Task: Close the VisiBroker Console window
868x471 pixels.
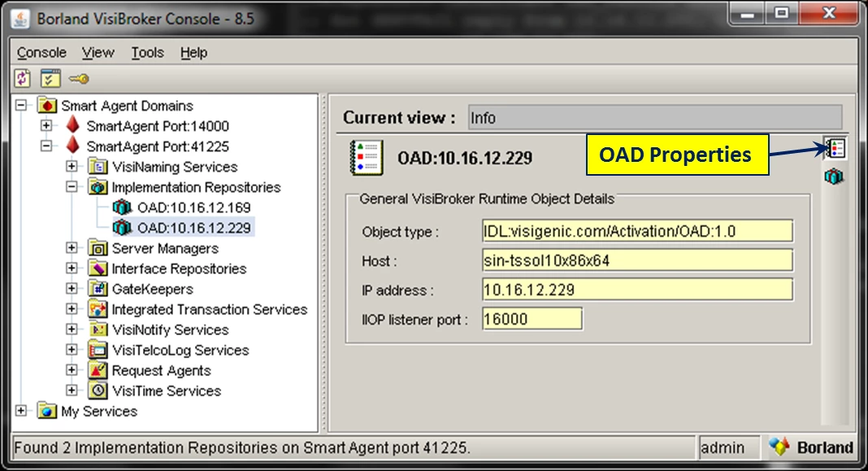Action: pyautogui.click(x=829, y=13)
